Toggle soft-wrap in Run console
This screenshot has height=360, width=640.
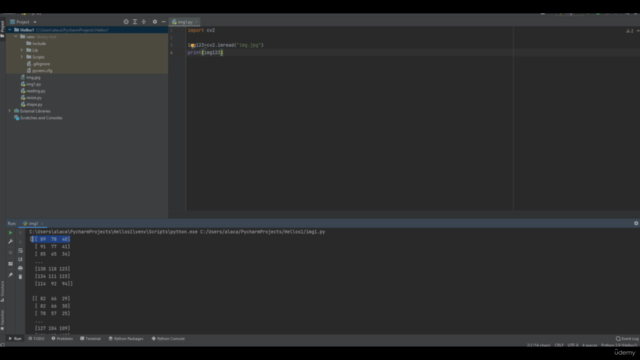[x=20, y=251]
